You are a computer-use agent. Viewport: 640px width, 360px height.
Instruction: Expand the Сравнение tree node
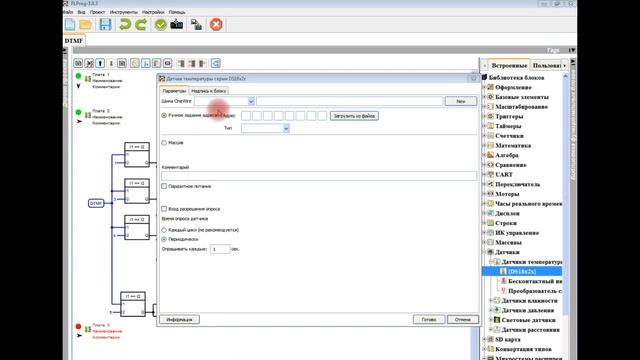point(484,164)
